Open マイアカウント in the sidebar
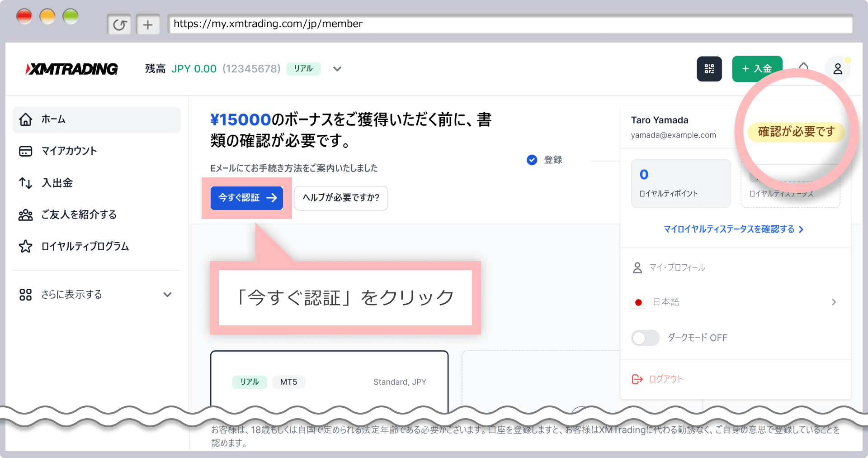 coord(96,151)
